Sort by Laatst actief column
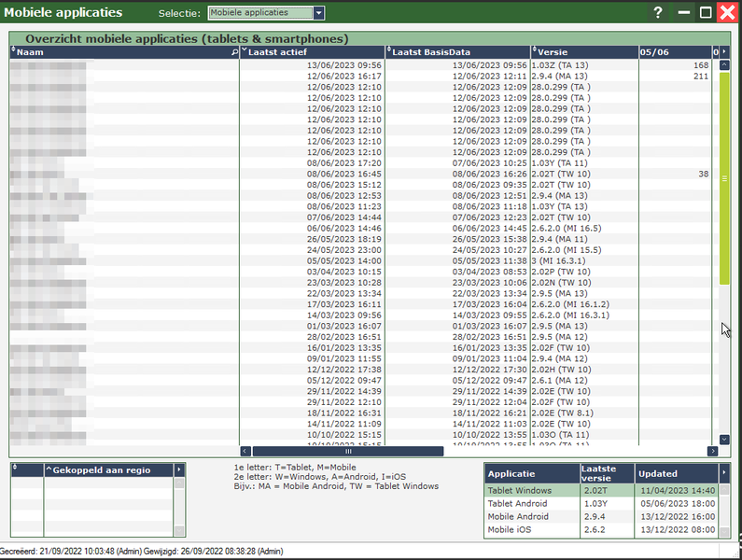This screenshot has width=742, height=560. pyautogui.click(x=313, y=52)
